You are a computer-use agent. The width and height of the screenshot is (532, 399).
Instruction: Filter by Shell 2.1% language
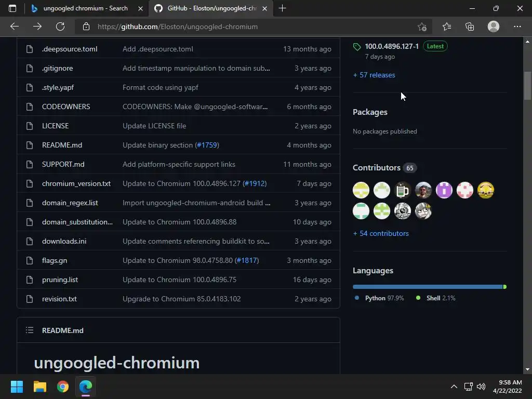(436, 298)
